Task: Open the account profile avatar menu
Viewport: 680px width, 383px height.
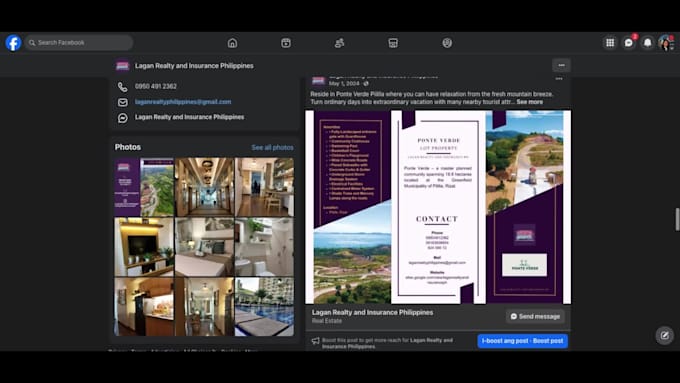Action: [x=666, y=43]
